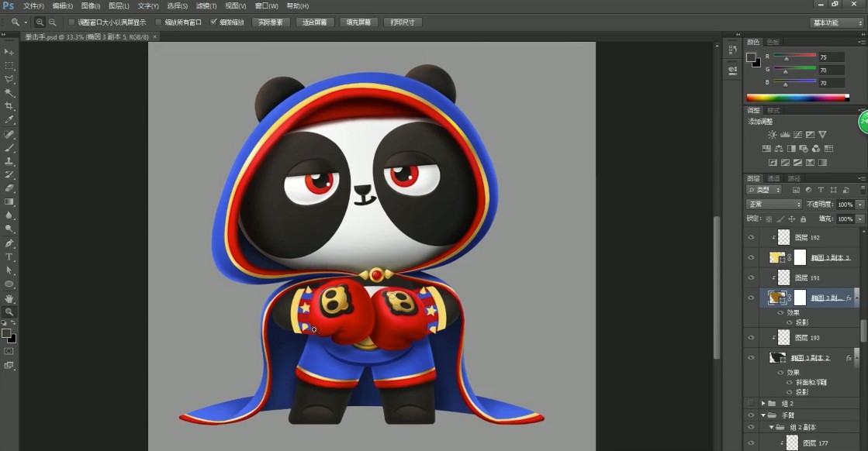Select the Type tool
The height and width of the screenshot is (451, 868).
[9, 256]
